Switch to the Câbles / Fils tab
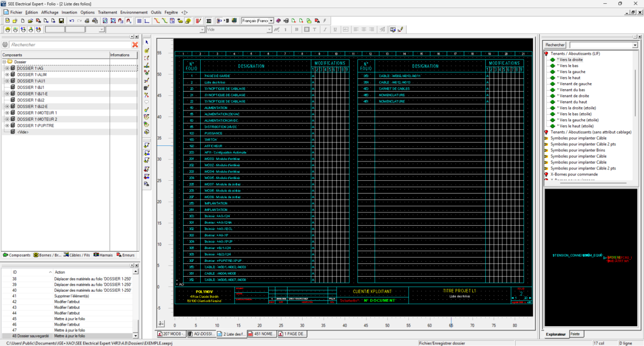The width and height of the screenshot is (644, 346). pos(78,255)
